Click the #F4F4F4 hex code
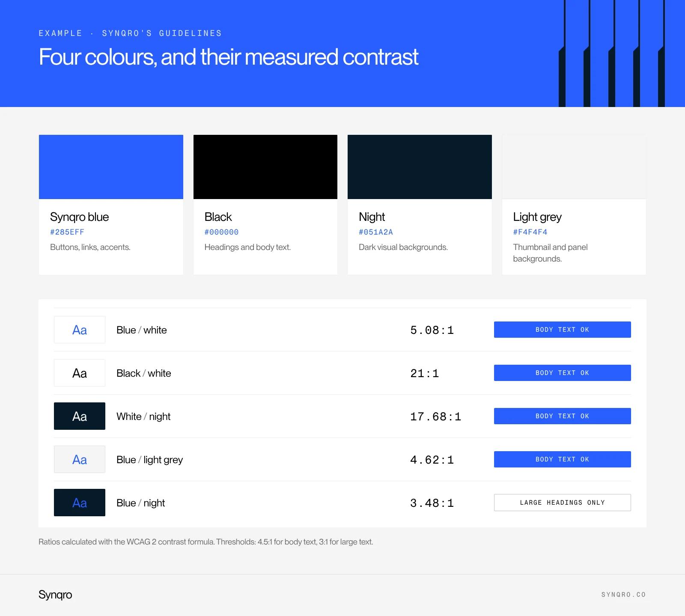 530,232
